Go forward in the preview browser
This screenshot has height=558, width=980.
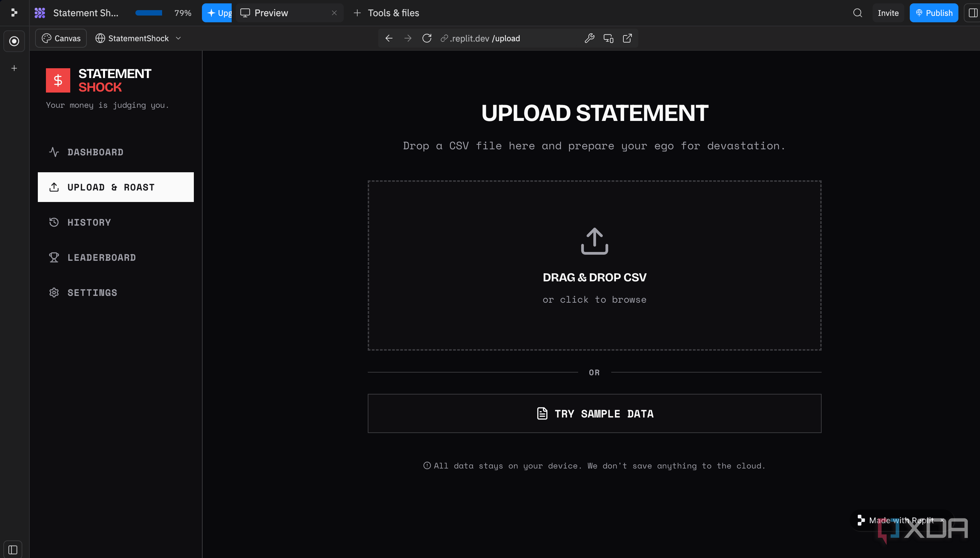tap(408, 38)
